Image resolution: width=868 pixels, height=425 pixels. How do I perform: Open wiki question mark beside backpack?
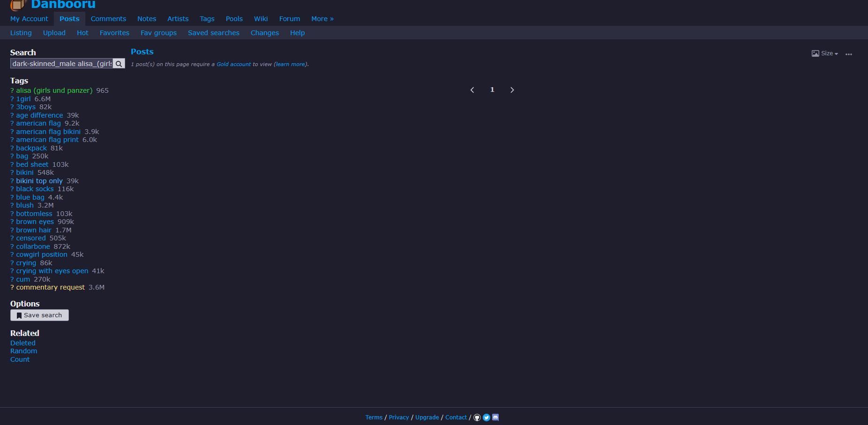click(x=12, y=148)
